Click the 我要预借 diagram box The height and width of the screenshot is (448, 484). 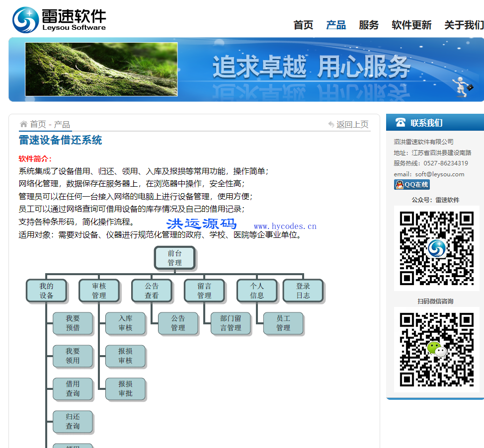(x=73, y=323)
